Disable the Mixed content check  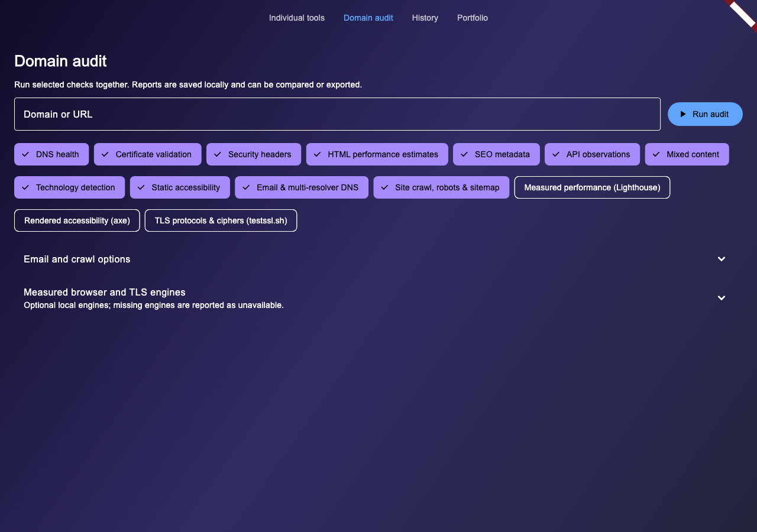pyautogui.click(x=687, y=154)
